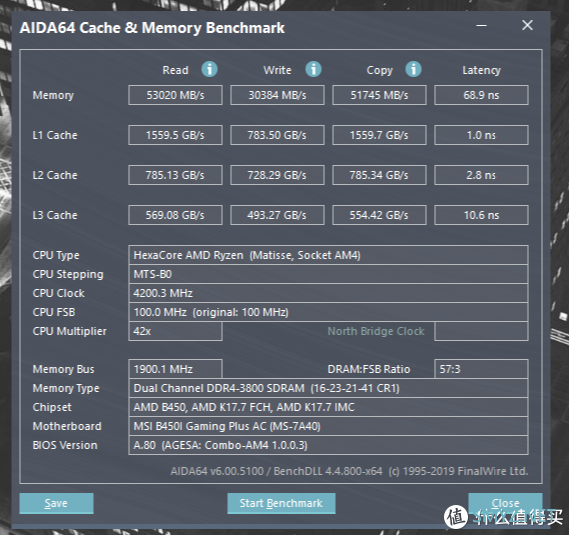Click the DRAM:FSB Ratio label
Viewport: 569px width, 535px height.
tap(369, 369)
